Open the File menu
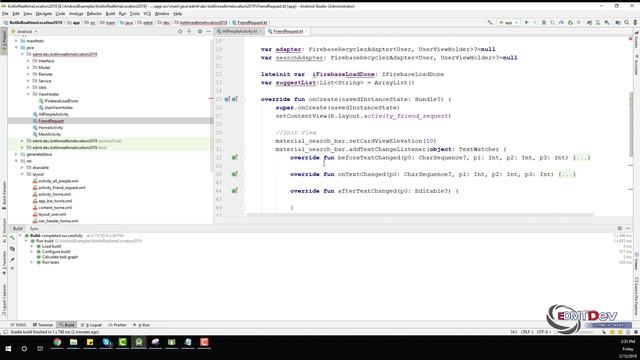Image resolution: width=640 pixels, height=360 pixels. [5, 13]
